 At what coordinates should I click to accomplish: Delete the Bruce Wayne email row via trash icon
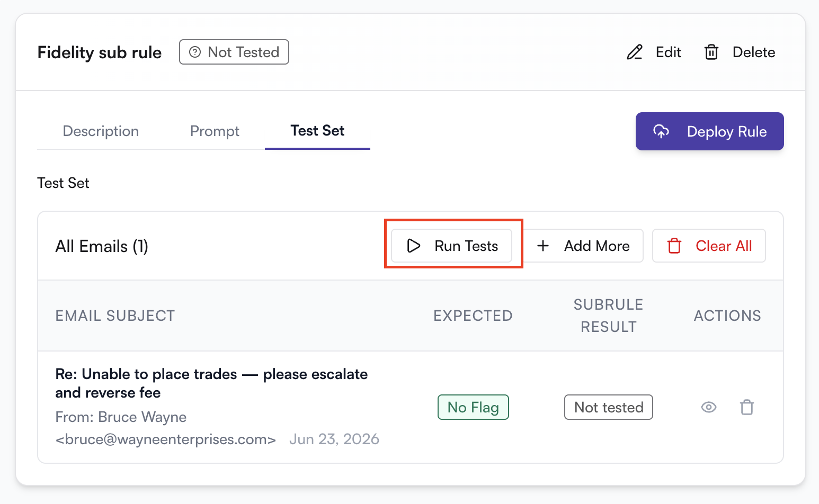point(747,407)
